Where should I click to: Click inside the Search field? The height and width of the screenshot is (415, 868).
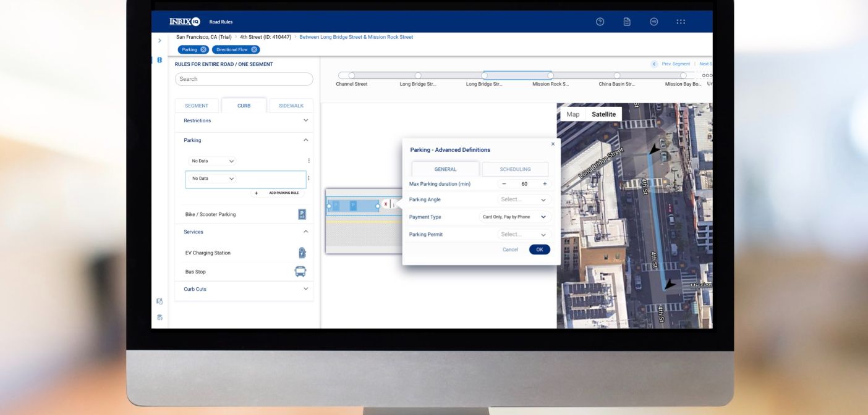point(244,78)
